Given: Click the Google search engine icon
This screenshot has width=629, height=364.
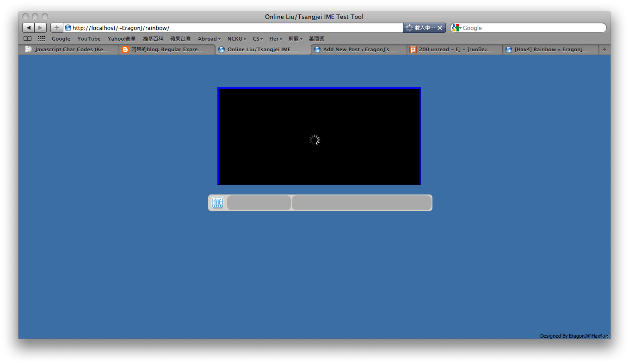Looking at the screenshot, I should pyautogui.click(x=456, y=28).
